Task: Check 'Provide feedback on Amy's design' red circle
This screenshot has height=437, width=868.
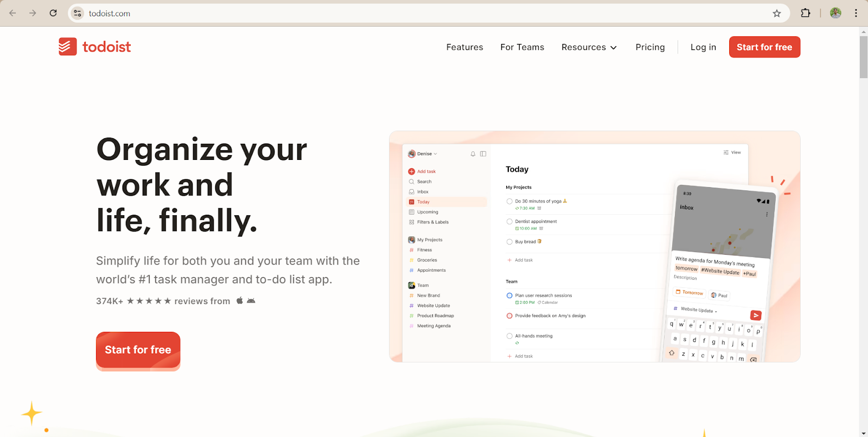Action: coord(509,316)
